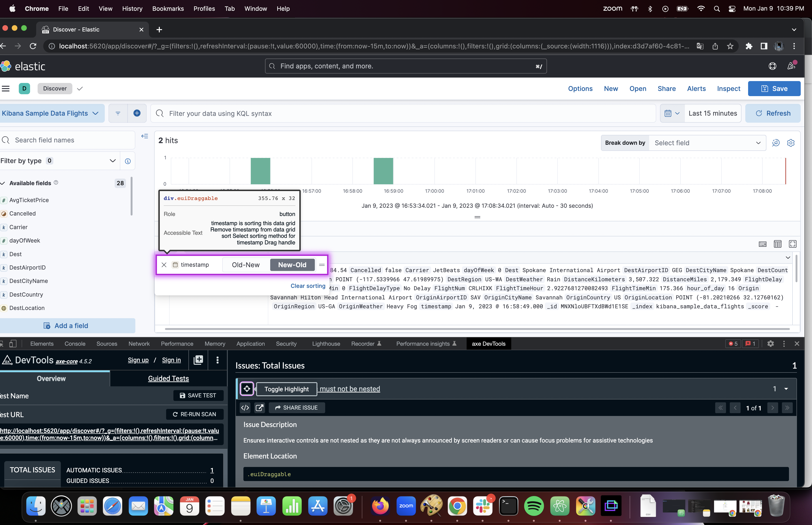The image size is (812, 525).
Task: Click the horizontal scrollbar under the data grid
Action: (x=477, y=329)
